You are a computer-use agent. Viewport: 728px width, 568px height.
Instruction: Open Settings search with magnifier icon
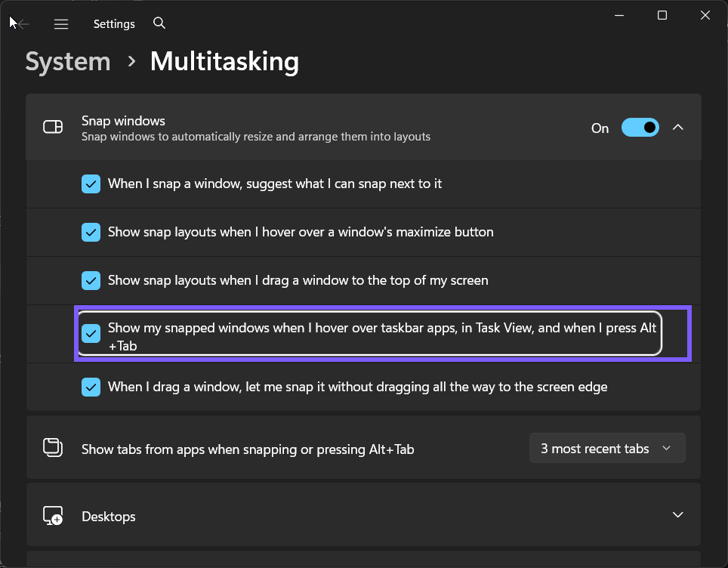tap(159, 23)
